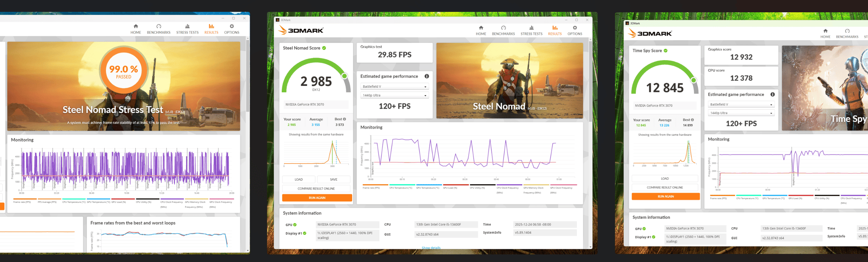This screenshot has width=868, height=262.
Task: Click Display #1 green check in Time Spy System information
Action: (x=654, y=237)
